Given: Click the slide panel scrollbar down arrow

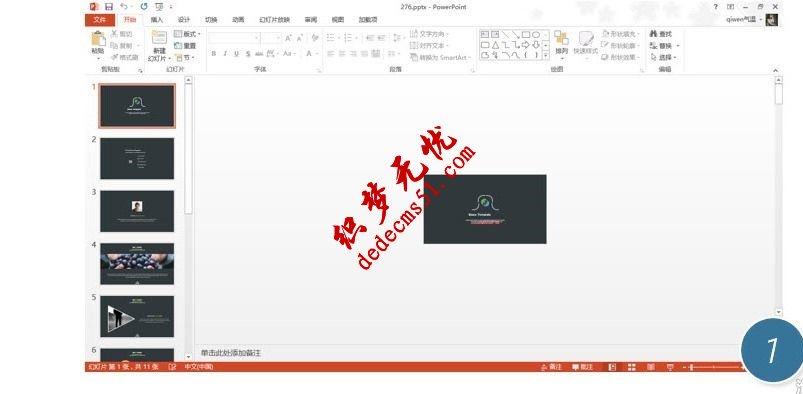Looking at the screenshot, I should pos(188,356).
